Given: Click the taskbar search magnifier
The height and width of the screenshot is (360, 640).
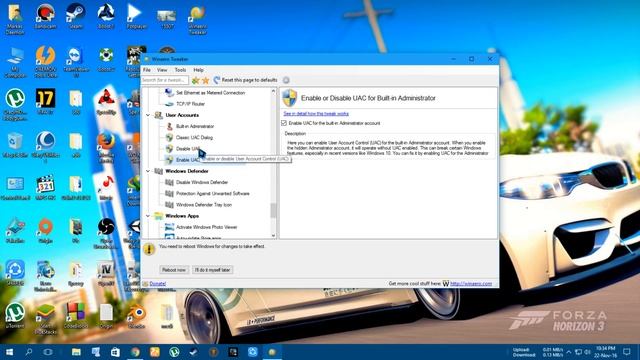Looking at the screenshot, I should tap(29, 352).
